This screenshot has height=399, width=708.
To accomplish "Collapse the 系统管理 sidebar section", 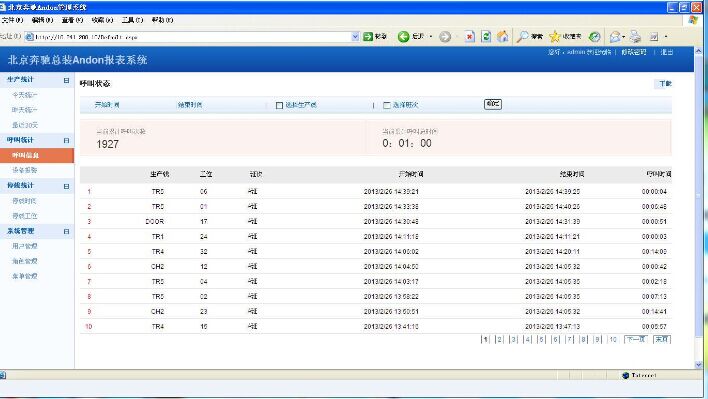I will pyautogui.click(x=66, y=231).
